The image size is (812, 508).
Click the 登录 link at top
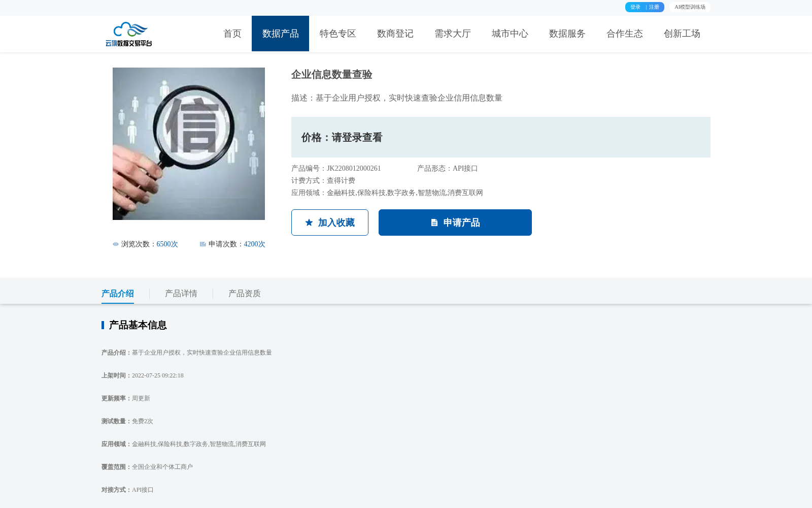[635, 7]
